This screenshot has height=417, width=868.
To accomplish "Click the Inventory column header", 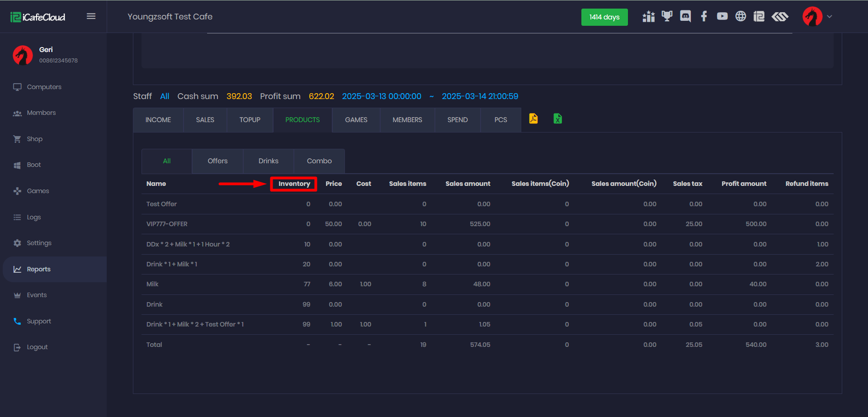I will 294,184.
